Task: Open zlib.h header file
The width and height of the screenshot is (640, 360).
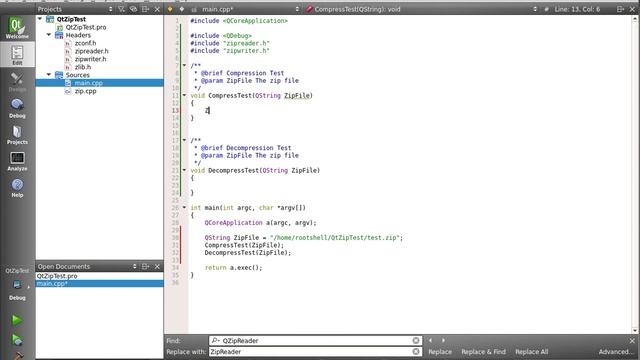Action: 83,67
